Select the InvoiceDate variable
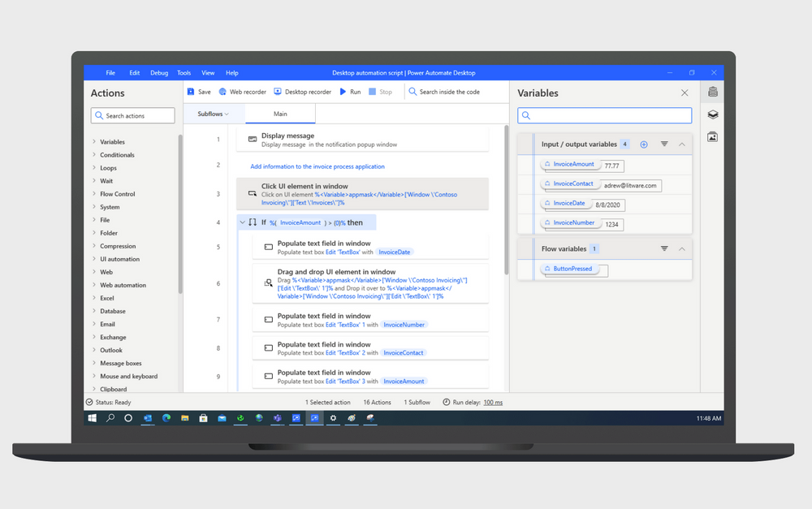Viewport: 812px width, 509px height. 565,204
